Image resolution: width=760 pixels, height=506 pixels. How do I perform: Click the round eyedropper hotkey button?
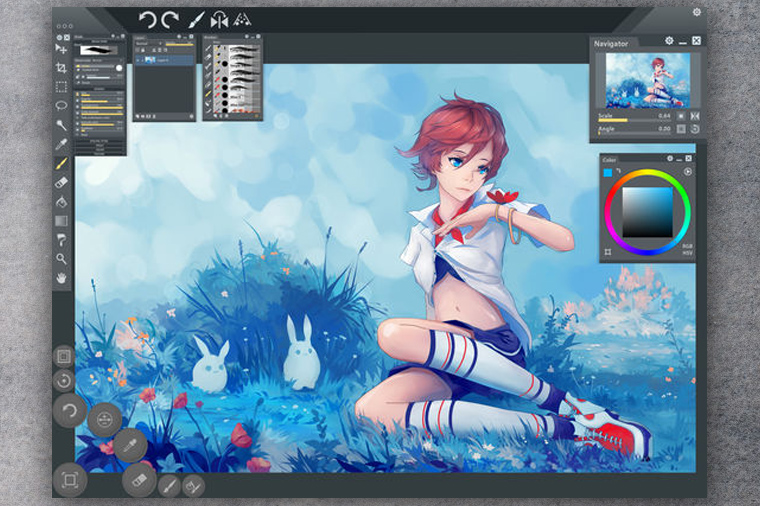130,445
